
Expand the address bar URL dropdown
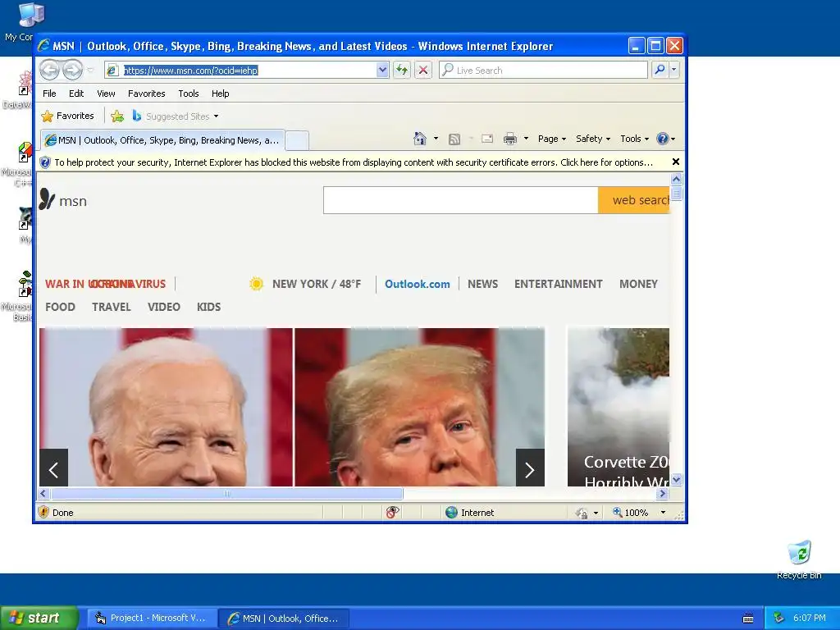tap(382, 71)
